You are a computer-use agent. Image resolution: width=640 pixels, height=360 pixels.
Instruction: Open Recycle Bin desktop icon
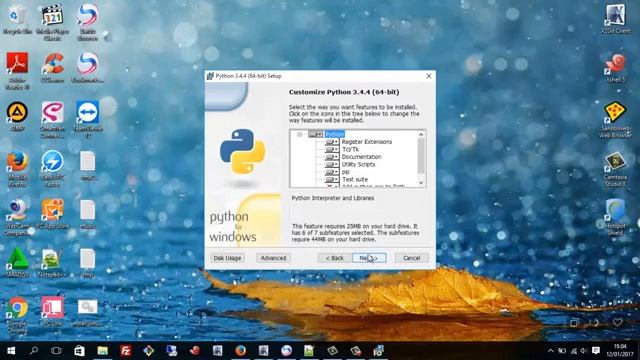17,20
